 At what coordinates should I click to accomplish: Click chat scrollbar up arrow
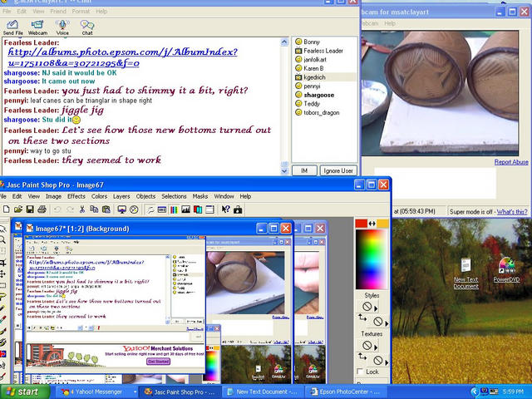pos(284,42)
